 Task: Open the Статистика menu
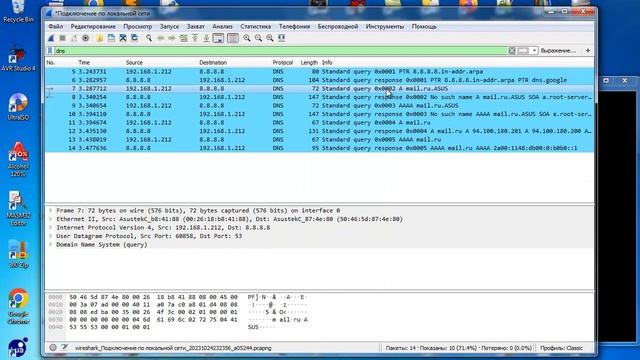(256, 27)
